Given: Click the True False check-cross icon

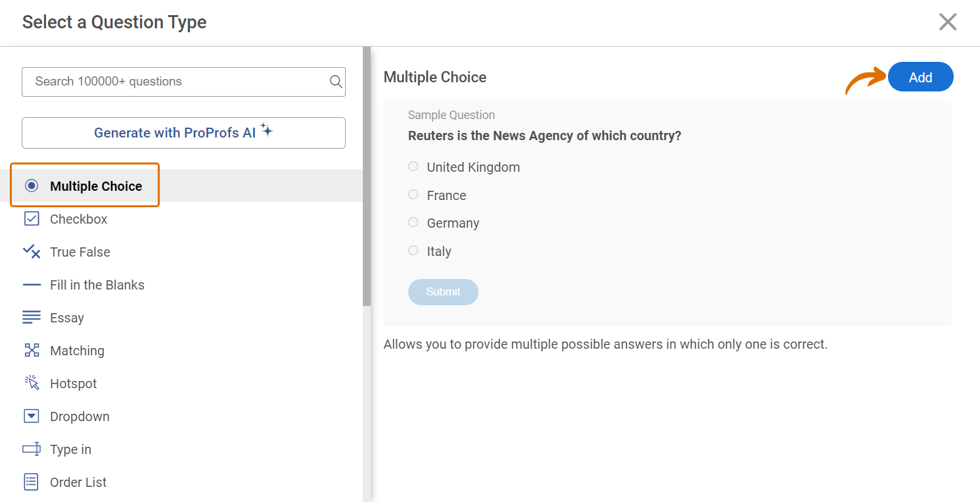Looking at the screenshot, I should (32, 251).
